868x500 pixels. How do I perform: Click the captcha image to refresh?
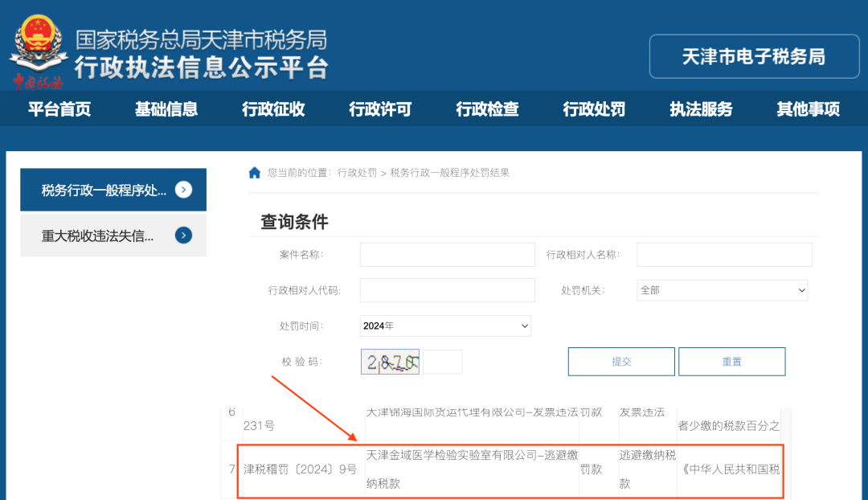[x=390, y=363]
